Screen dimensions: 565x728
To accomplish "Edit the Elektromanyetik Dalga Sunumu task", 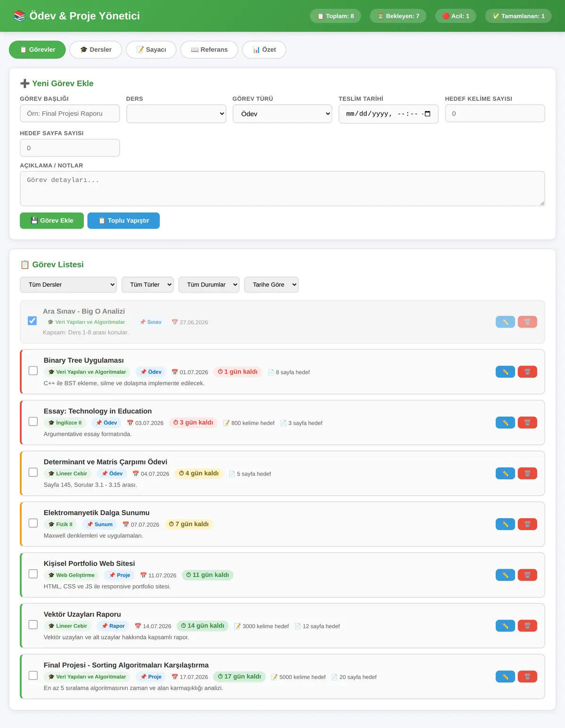I will [x=505, y=524].
